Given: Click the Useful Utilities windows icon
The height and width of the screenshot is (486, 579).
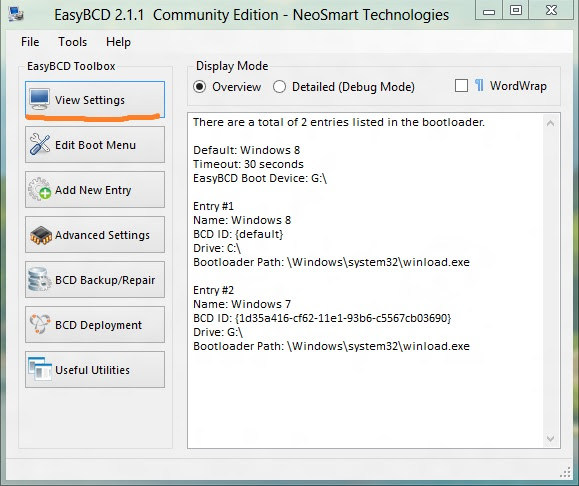Looking at the screenshot, I should coord(40,369).
